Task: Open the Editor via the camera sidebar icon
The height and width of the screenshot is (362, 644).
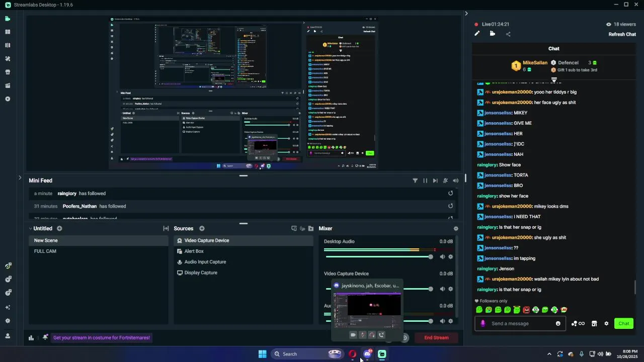Action: coord(8,19)
